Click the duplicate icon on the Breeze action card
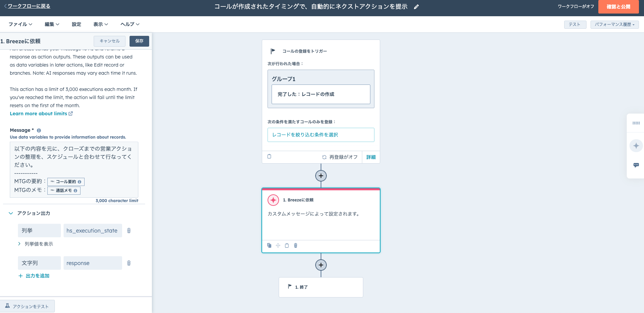Viewport: 644px width, 313px height. 269,245
